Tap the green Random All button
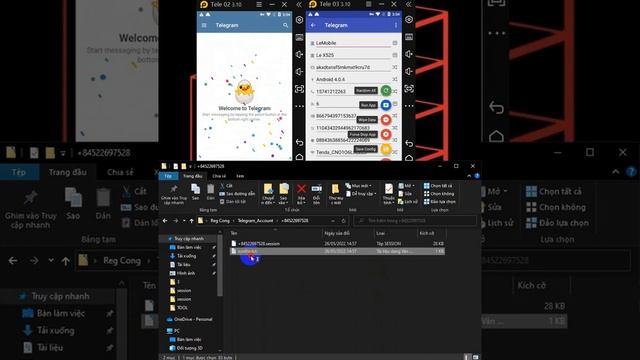Image resolution: width=640 pixels, height=360 pixels. coord(386,91)
